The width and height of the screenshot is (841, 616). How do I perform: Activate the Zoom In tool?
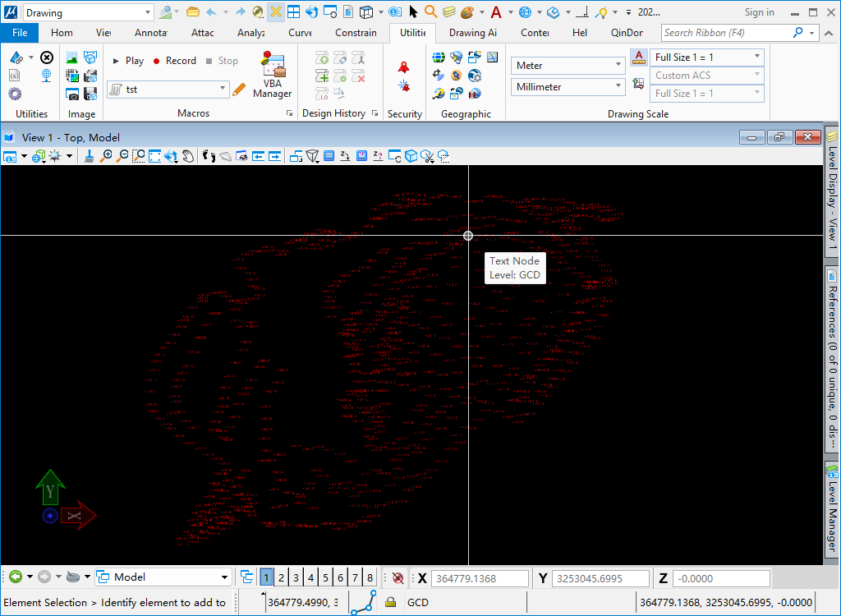click(108, 155)
